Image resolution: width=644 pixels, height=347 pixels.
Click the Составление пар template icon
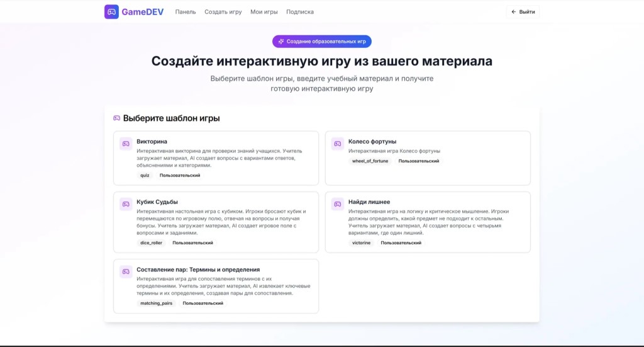tap(126, 271)
